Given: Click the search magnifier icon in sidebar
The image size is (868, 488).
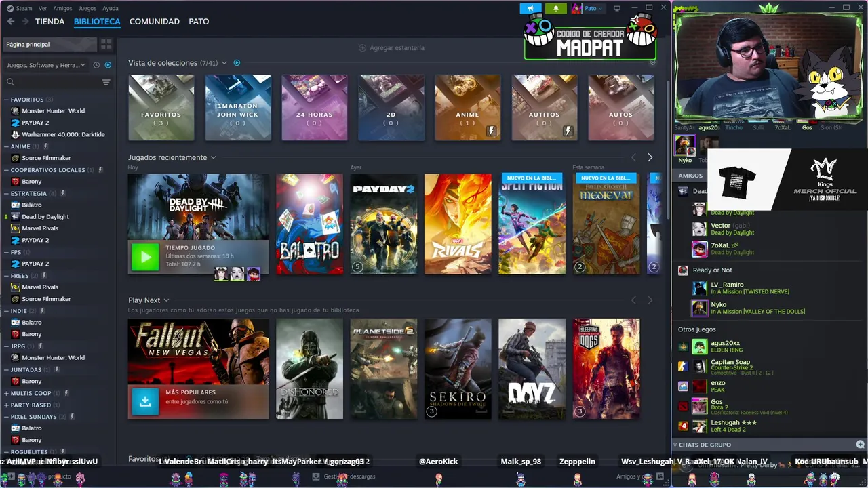Looking at the screenshot, I should [x=10, y=82].
